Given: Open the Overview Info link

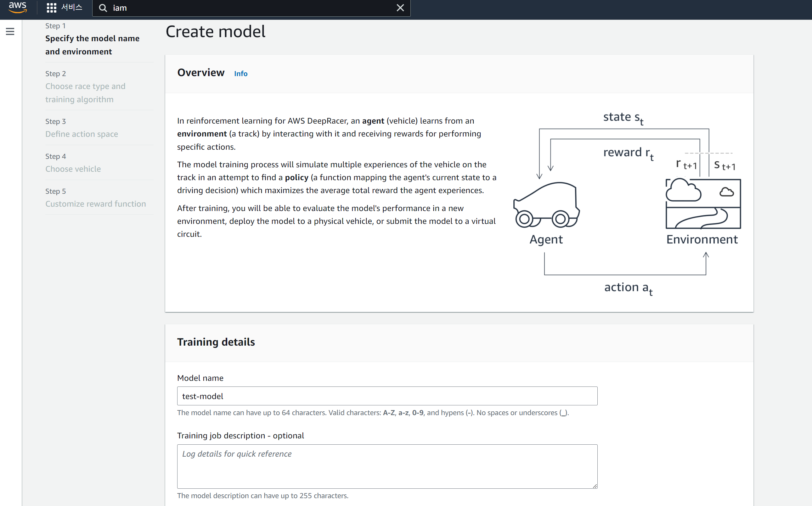Looking at the screenshot, I should tap(240, 74).
